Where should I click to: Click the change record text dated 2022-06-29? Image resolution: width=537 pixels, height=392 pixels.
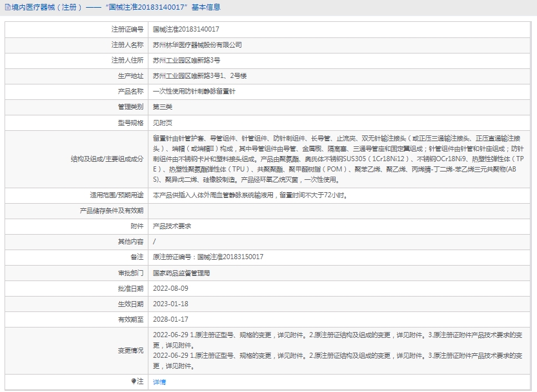338,350
